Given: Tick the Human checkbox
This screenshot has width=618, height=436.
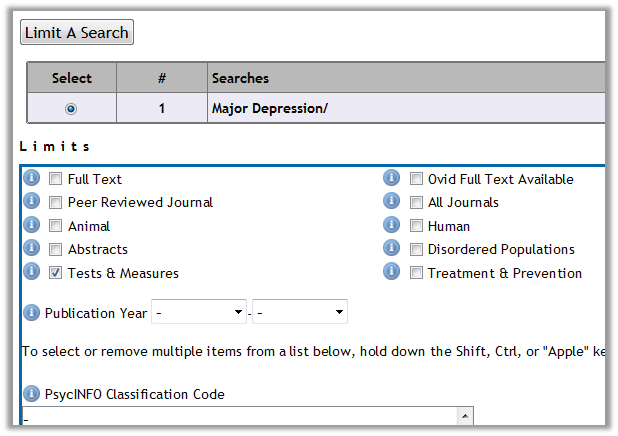Looking at the screenshot, I should tap(416, 226).
